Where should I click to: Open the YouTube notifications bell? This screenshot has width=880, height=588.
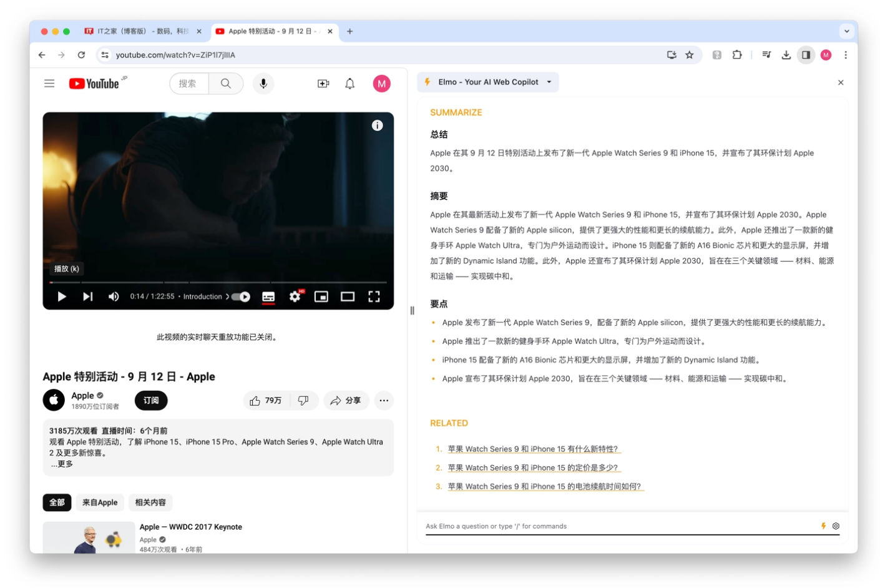[x=350, y=84]
